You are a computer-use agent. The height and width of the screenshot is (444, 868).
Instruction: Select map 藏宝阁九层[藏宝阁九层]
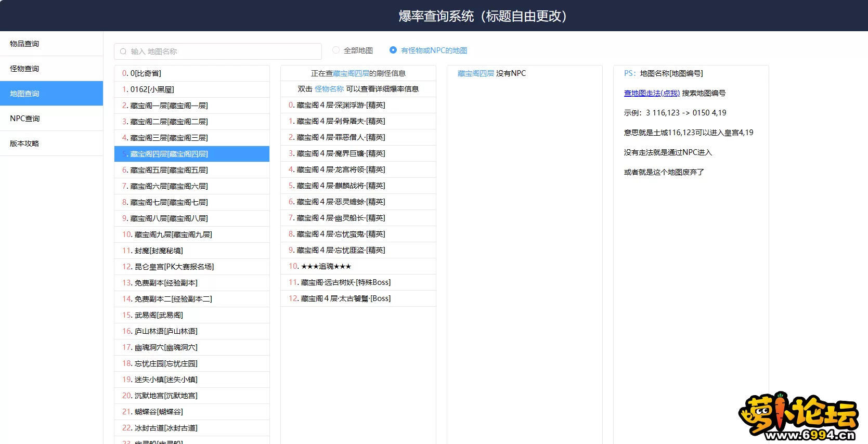192,234
